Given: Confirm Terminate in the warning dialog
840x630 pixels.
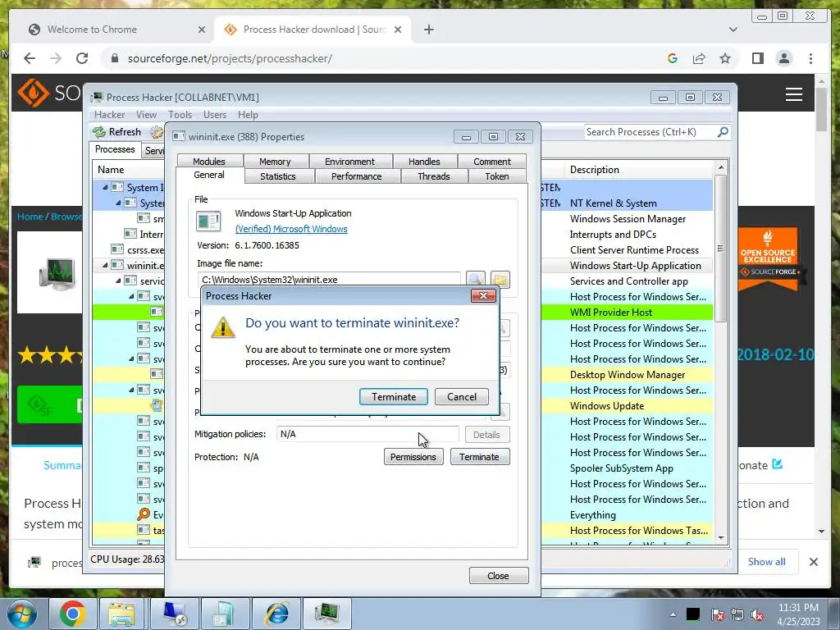Looking at the screenshot, I should click(x=393, y=396).
